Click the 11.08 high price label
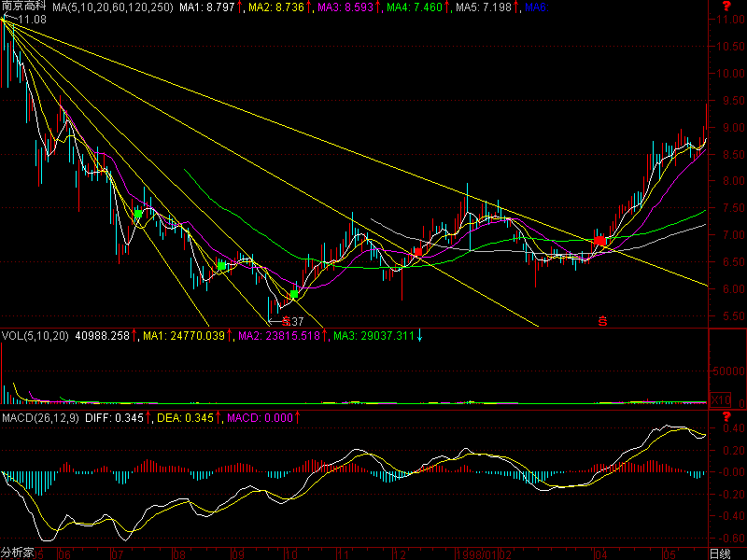 [x=32, y=19]
